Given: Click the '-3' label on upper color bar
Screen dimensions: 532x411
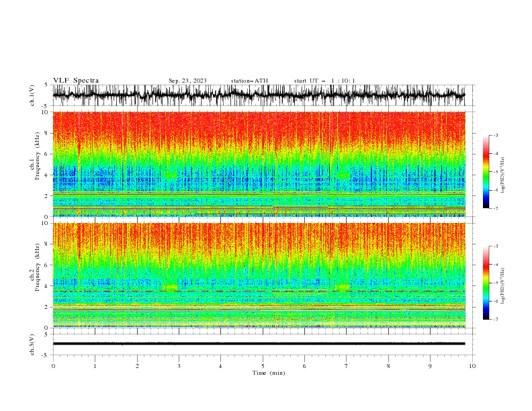Looking at the screenshot, I should [x=496, y=135].
